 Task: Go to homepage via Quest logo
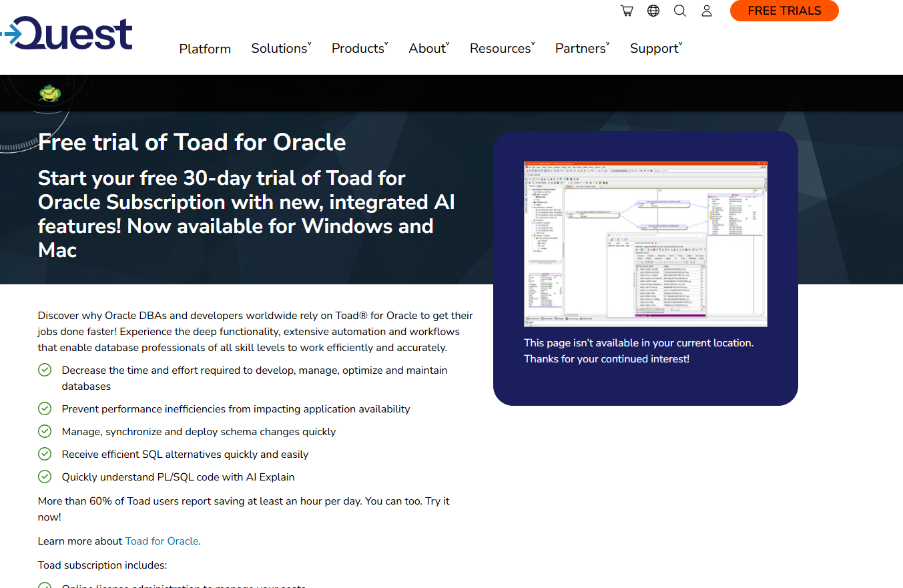pos(67,33)
